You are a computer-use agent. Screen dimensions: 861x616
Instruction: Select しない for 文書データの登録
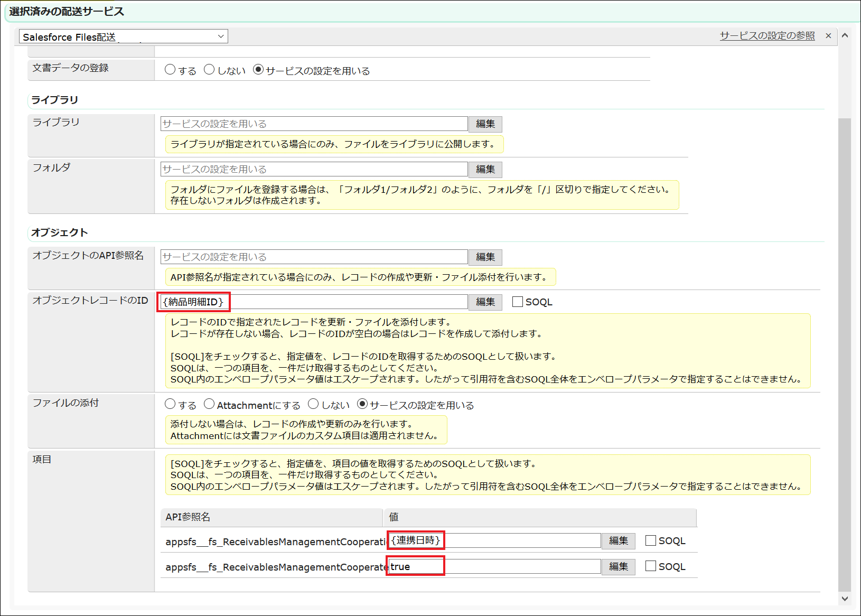(210, 70)
